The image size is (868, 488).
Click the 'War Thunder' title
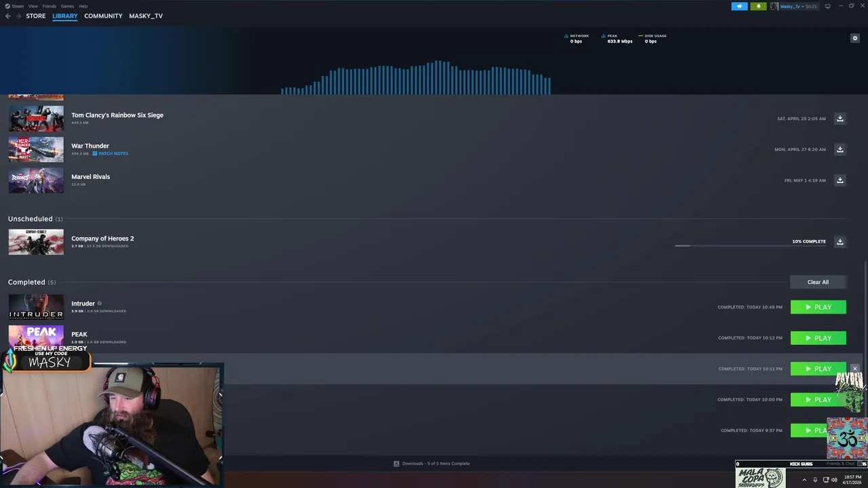pos(90,146)
